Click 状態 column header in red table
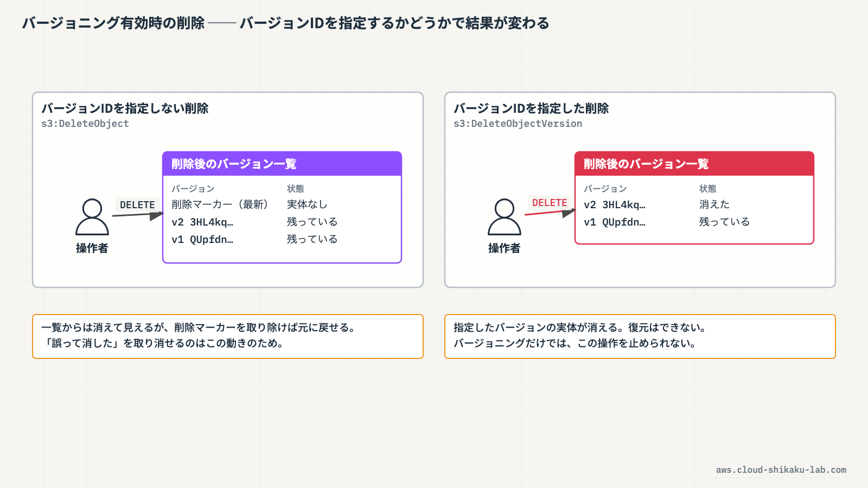The width and height of the screenshot is (868, 488). pyautogui.click(x=708, y=189)
